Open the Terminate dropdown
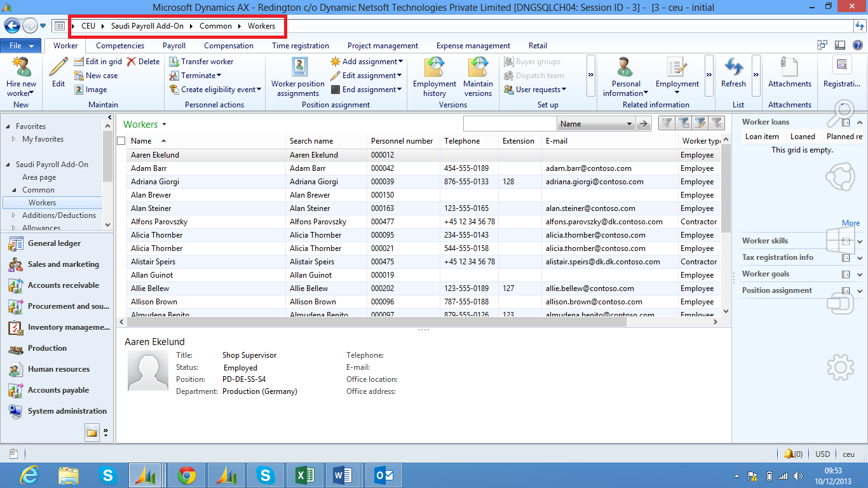This screenshot has height=488, width=868. tap(195, 76)
